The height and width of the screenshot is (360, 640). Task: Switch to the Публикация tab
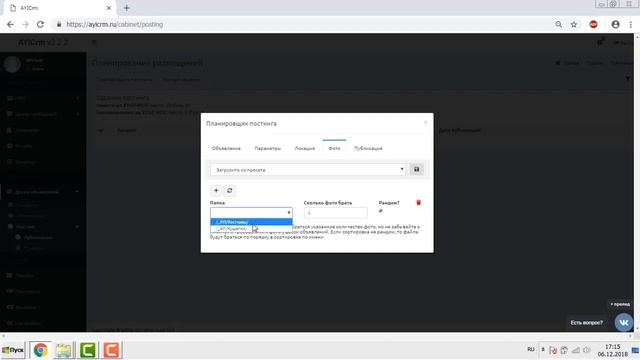pos(368,148)
